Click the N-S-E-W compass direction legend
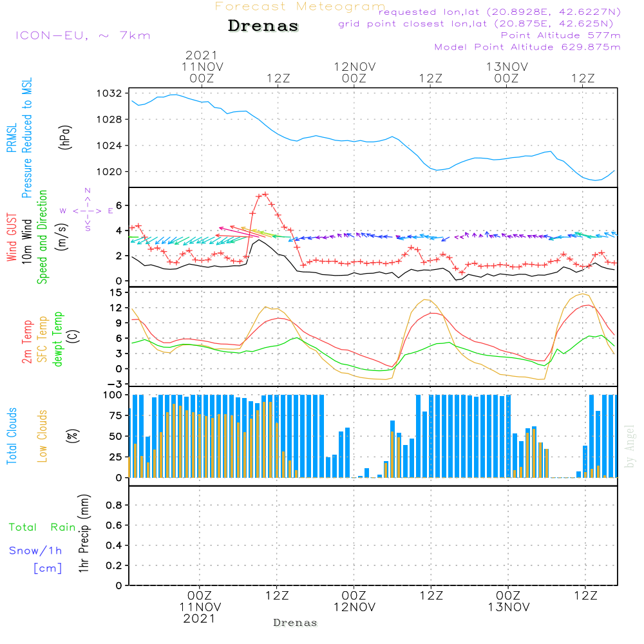The width and height of the screenshot is (644, 644). click(87, 211)
